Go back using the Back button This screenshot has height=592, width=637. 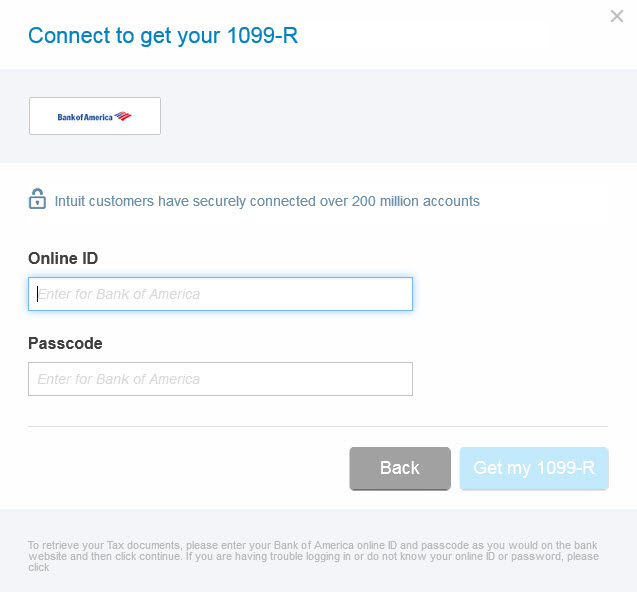click(400, 468)
